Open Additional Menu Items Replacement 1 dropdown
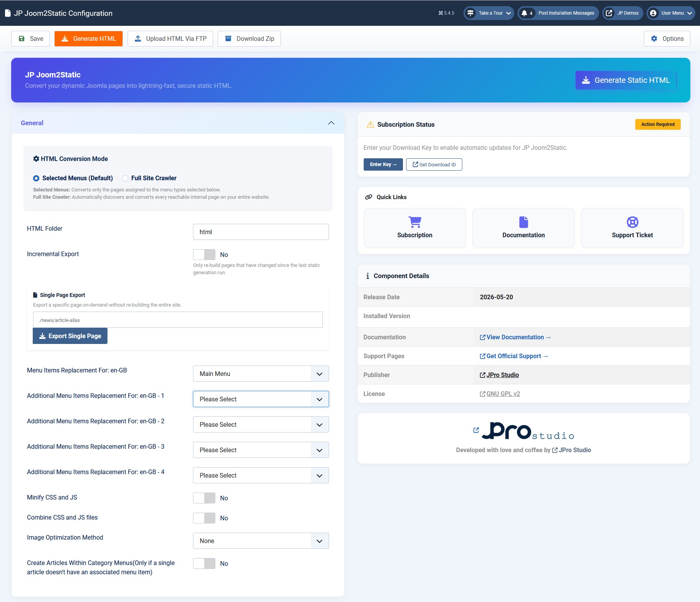The image size is (700, 602). point(261,399)
